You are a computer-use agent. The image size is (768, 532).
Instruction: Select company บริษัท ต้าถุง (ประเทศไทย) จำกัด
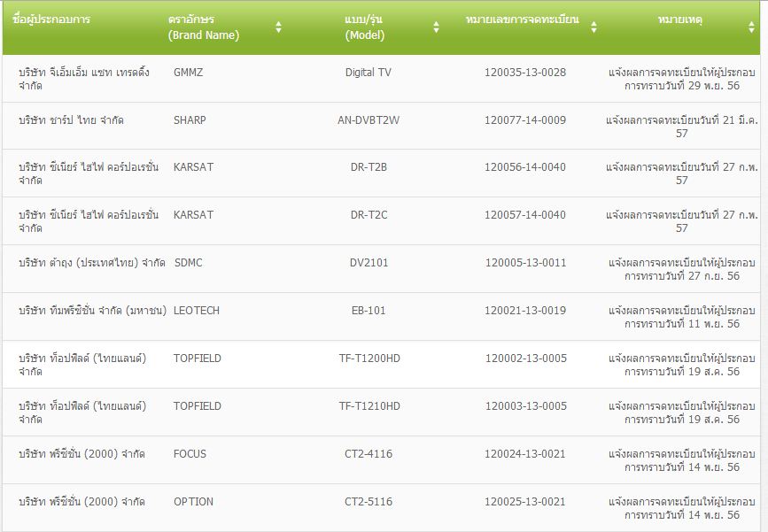click(92, 263)
